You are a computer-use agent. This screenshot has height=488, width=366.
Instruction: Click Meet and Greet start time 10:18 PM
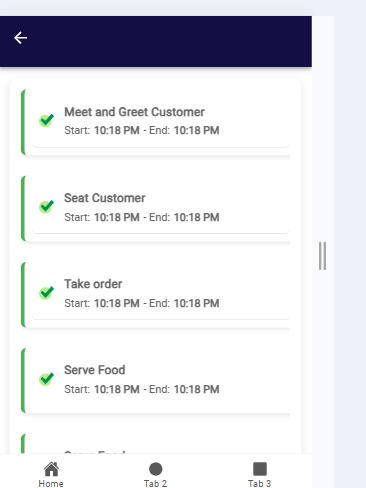(117, 130)
